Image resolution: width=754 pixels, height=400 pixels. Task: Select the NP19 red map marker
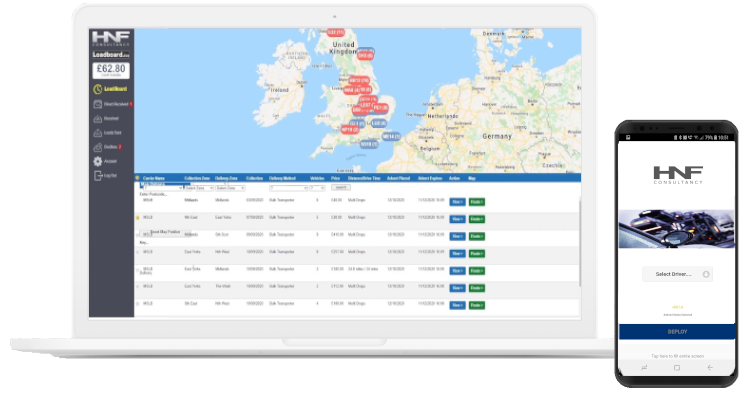pos(350,129)
